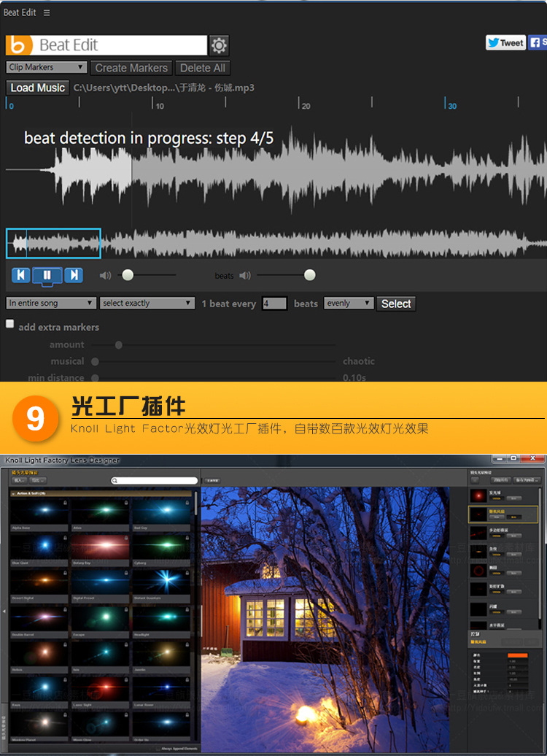
Task: Click Create Markers button
Action: pyautogui.click(x=131, y=68)
